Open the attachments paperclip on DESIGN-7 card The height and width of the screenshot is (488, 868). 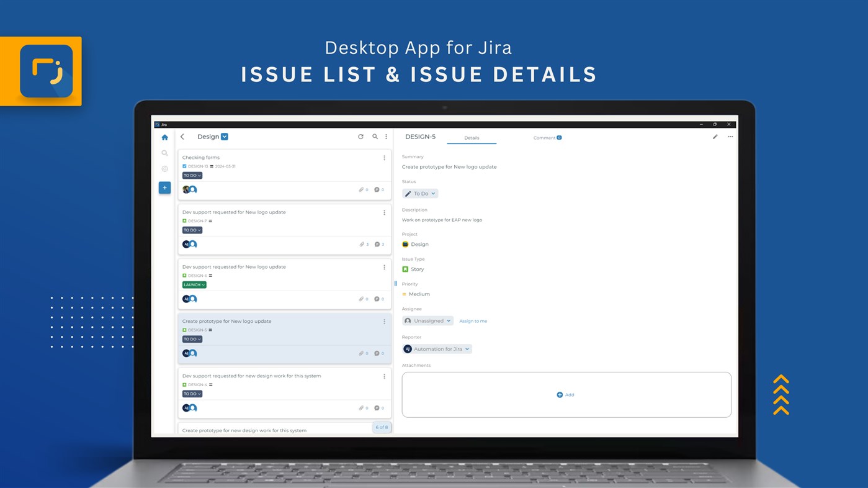point(360,243)
